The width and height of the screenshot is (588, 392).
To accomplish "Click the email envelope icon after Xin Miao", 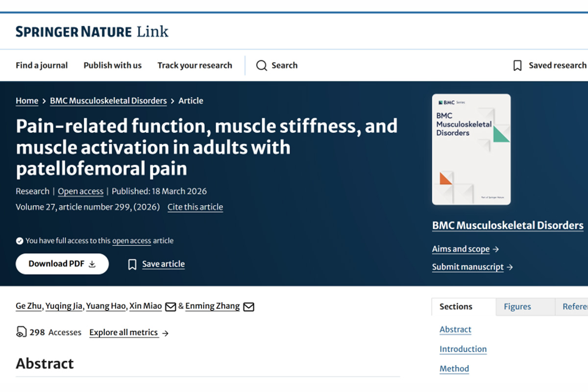I will (171, 307).
